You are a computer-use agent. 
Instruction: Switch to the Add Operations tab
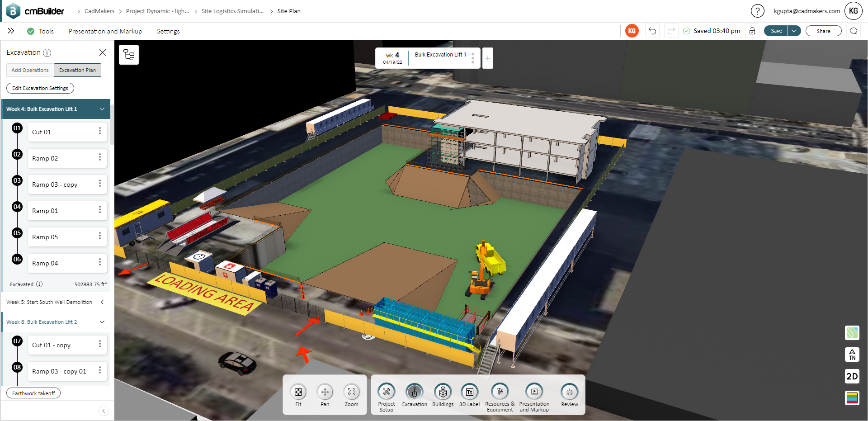point(29,70)
